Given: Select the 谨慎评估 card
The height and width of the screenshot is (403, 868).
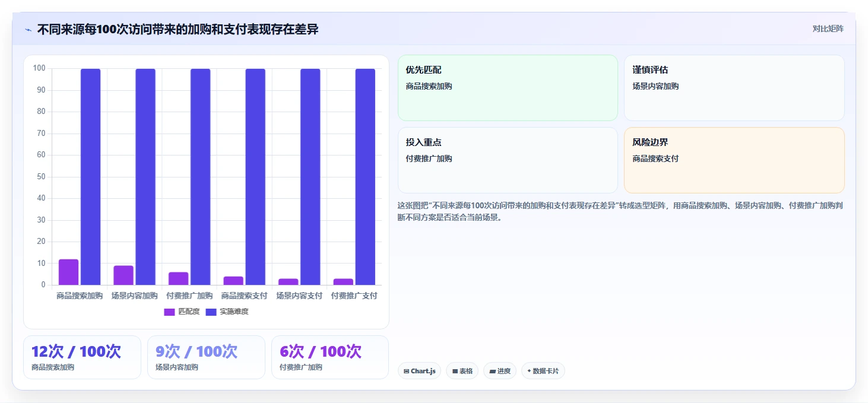Looking at the screenshot, I should point(734,88).
